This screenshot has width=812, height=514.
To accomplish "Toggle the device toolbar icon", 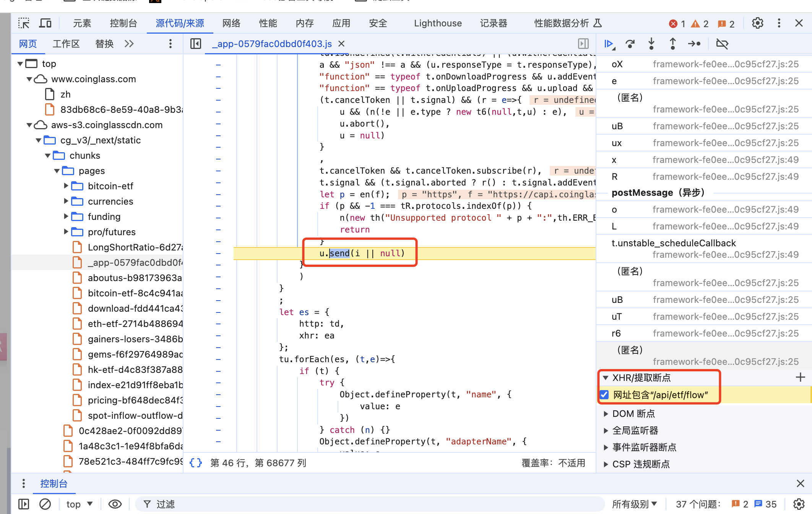I will pyautogui.click(x=45, y=23).
